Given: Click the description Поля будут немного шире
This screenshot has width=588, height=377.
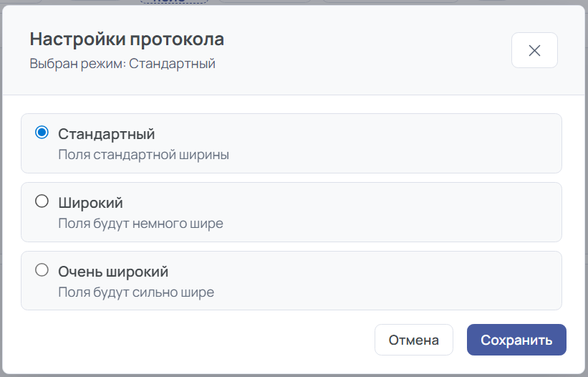Looking at the screenshot, I should 140,223.
